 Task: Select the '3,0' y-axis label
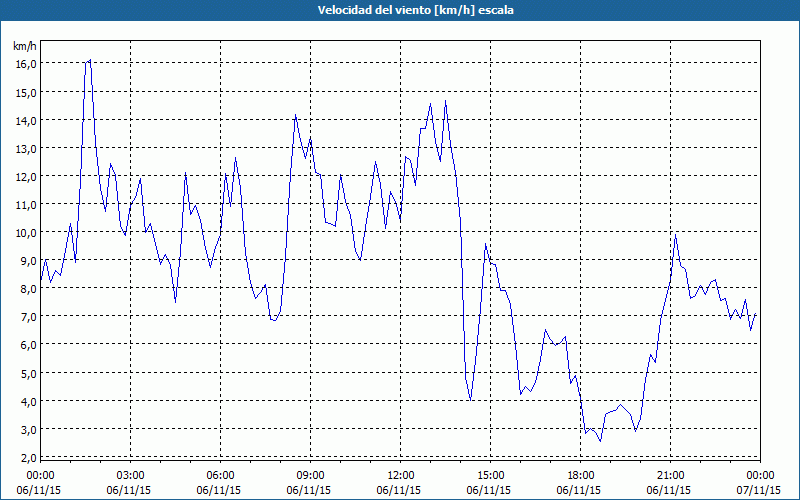point(28,430)
